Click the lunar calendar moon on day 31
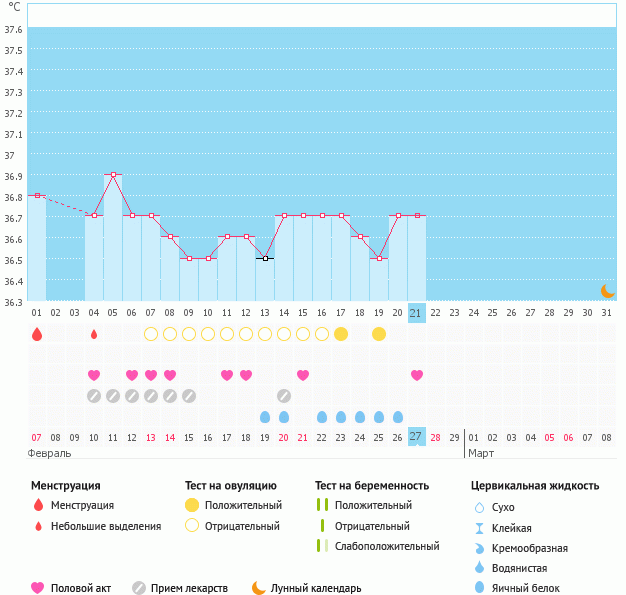This screenshot has width=626, height=595. pyautogui.click(x=607, y=290)
